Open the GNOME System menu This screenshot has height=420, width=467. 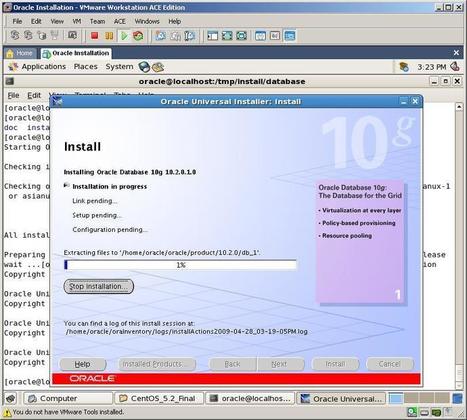tap(119, 67)
